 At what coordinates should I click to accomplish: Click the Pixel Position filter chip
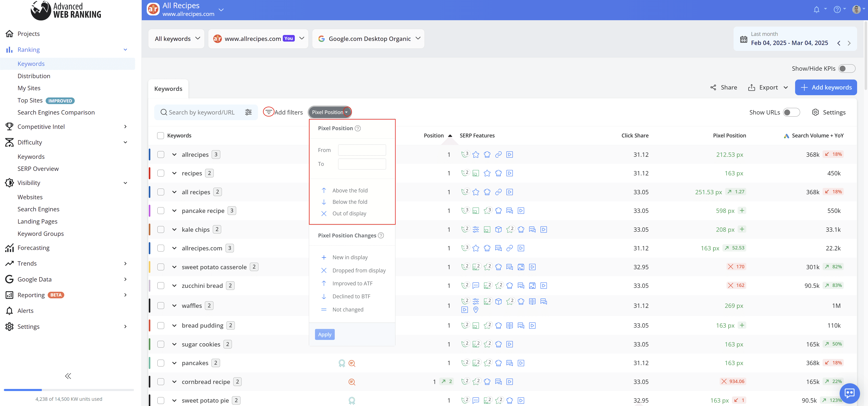tap(330, 112)
